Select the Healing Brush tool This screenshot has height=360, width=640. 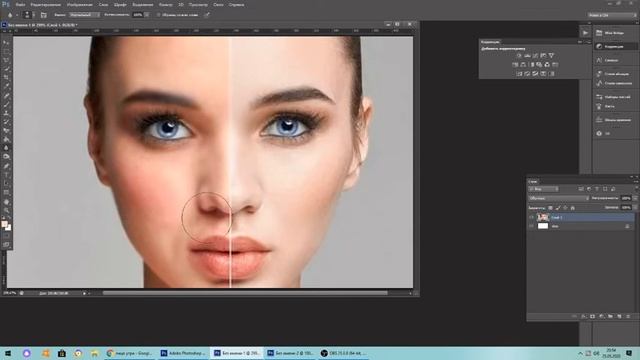tap(6, 96)
